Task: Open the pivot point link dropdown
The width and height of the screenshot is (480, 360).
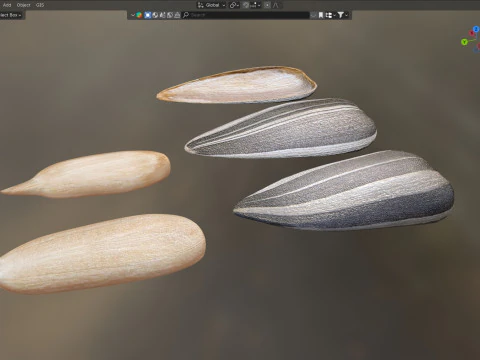Action: (234, 5)
